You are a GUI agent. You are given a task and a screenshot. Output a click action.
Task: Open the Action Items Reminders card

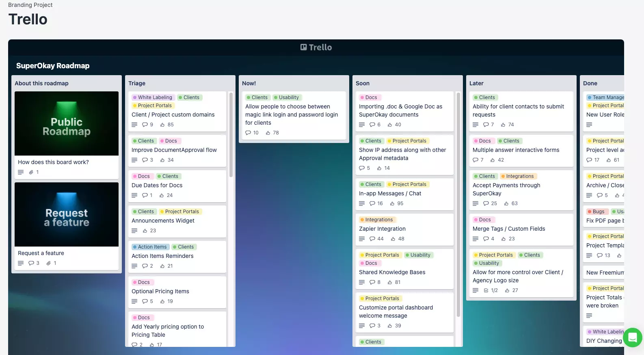tap(177, 257)
